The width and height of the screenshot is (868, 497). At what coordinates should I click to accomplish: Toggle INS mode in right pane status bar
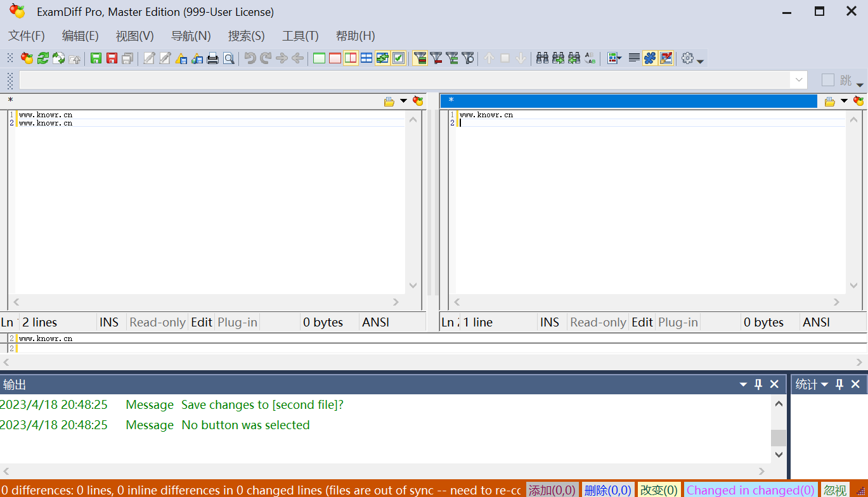[x=550, y=322]
